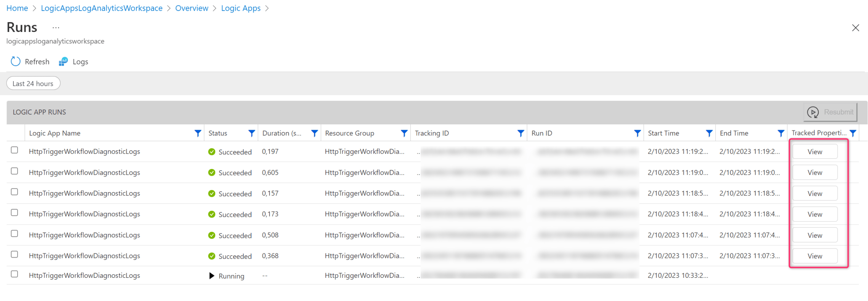The image size is (868, 301).
Task: Filter the Tracked Properties column
Action: (x=853, y=133)
